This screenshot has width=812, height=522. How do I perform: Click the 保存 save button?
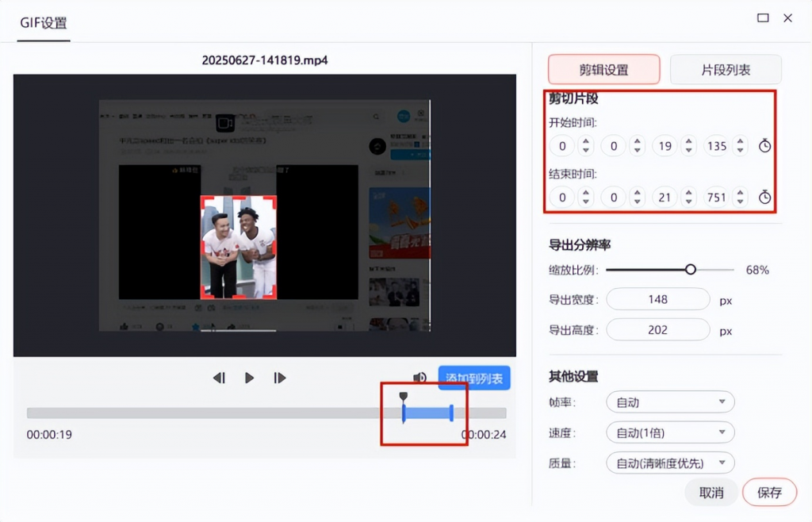tap(768, 492)
